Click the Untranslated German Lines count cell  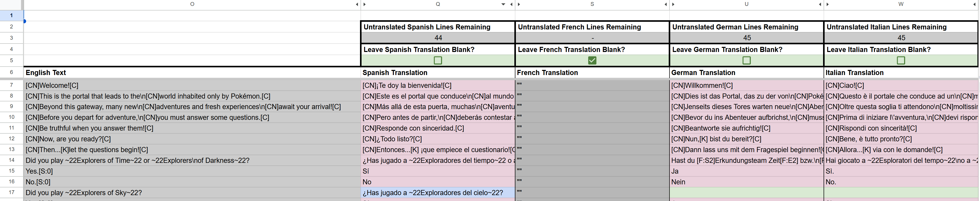[746, 38]
